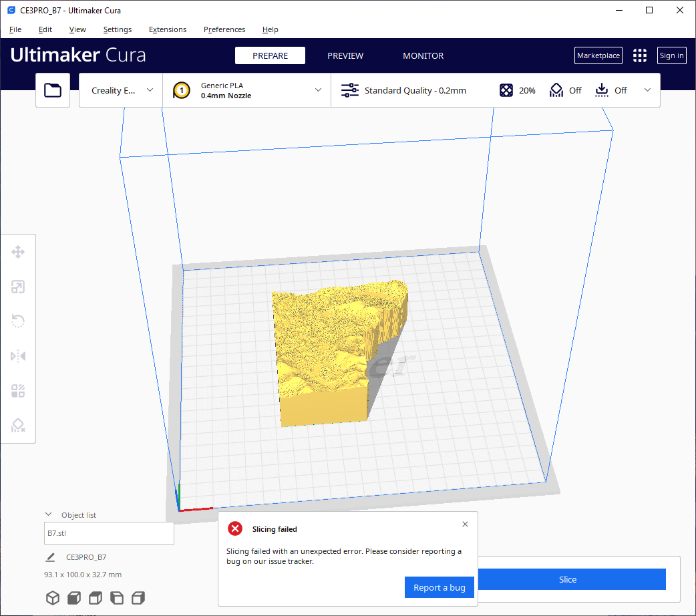Click the adhesion Off icon

601,90
